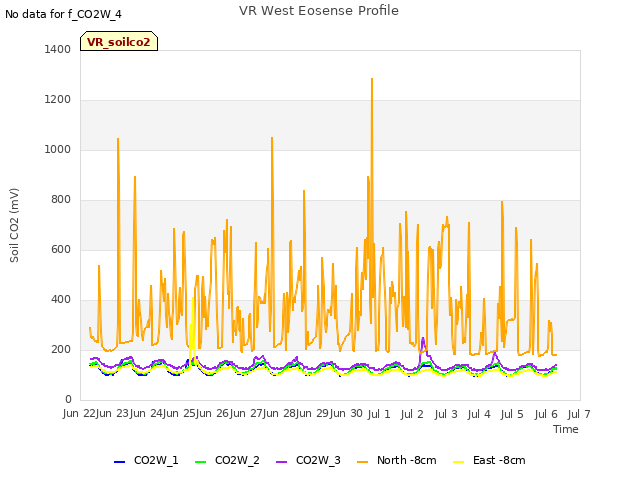Click the 400 y-axis tick label

point(61,300)
